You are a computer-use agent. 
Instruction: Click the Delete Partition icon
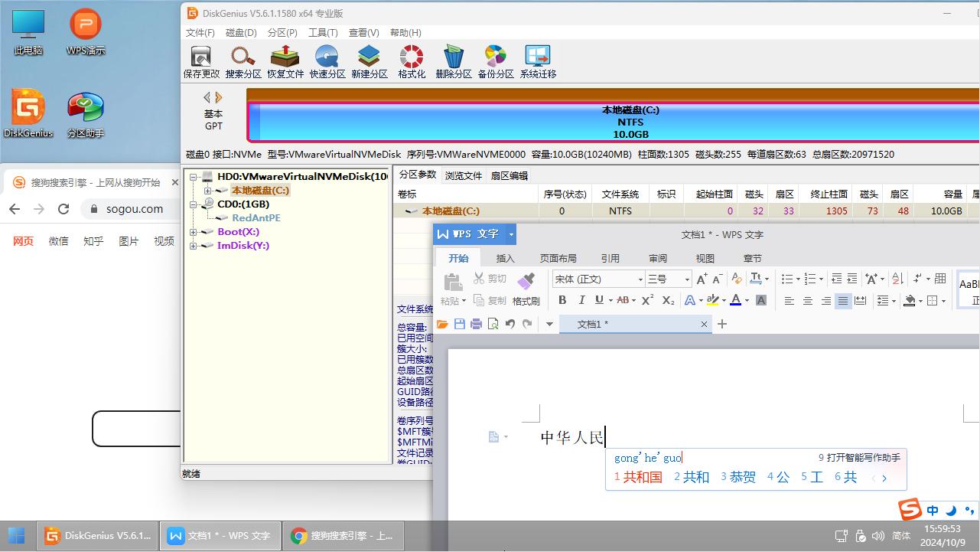click(454, 62)
